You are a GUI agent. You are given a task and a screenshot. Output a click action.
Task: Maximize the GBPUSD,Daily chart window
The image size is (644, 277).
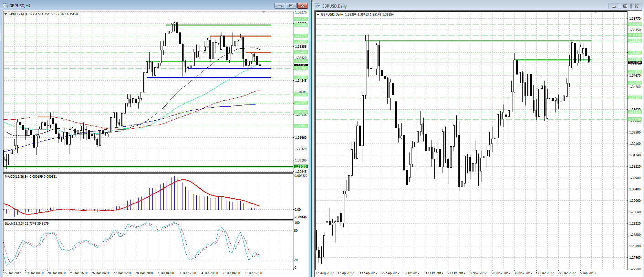(625, 6)
